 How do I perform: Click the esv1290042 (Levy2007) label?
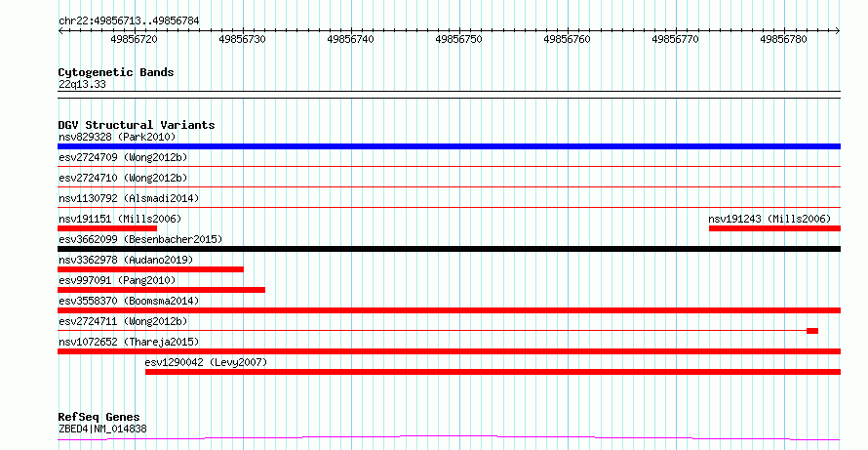pyautogui.click(x=206, y=362)
